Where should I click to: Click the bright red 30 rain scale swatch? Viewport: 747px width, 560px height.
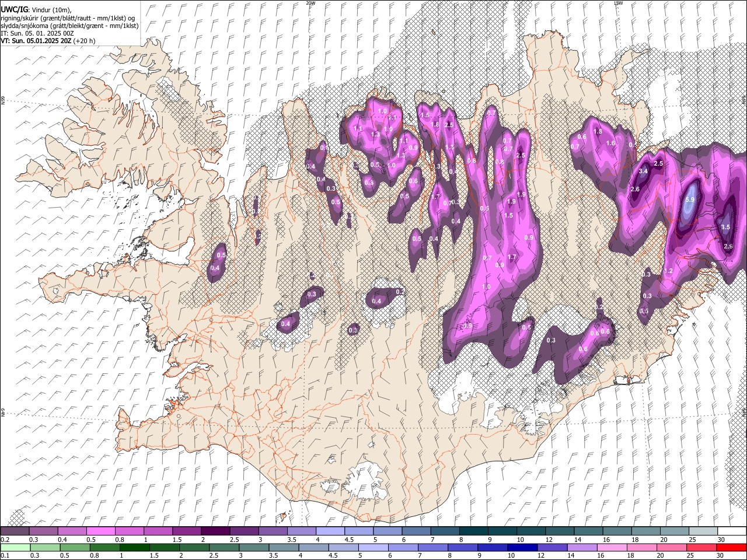731,547
